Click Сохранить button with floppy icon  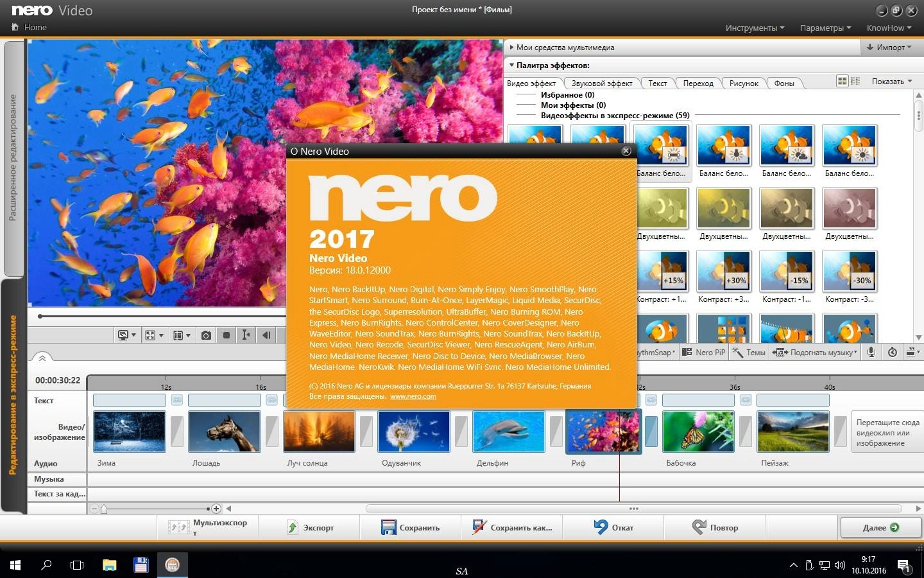pos(410,527)
